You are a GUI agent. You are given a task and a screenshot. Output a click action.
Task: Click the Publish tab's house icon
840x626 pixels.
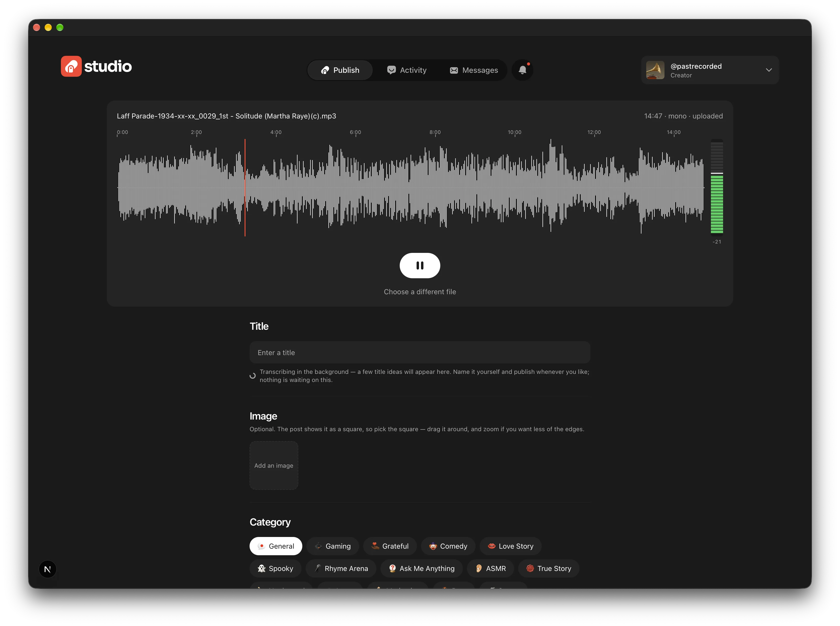pyautogui.click(x=325, y=70)
